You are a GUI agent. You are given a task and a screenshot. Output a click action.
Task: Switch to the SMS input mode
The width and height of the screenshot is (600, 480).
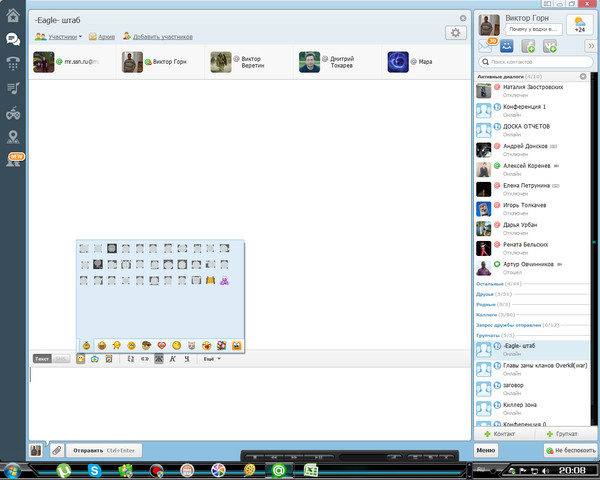(60, 359)
